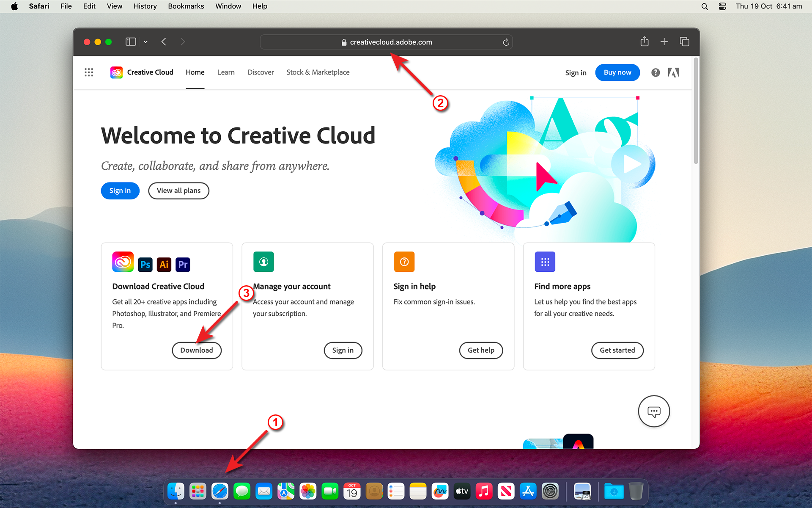The height and width of the screenshot is (508, 812).
Task: Open the Adobe apps grid menu
Action: pyautogui.click(x=89, y=72)
